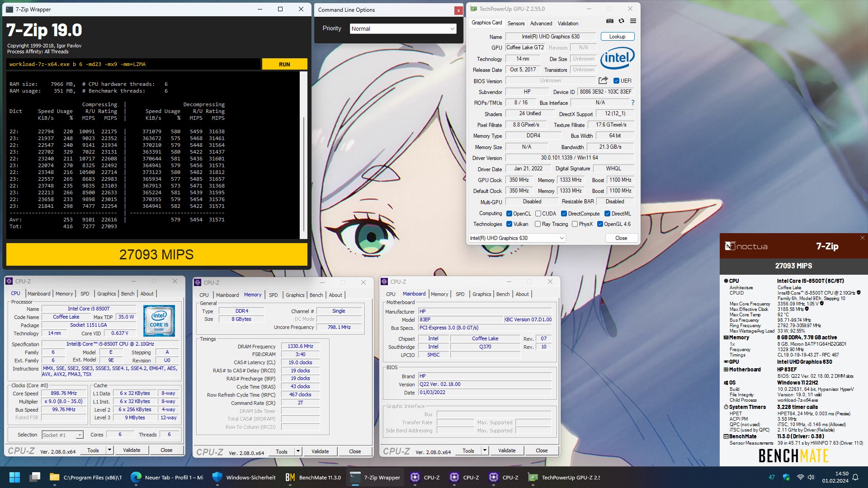Open SPD tab in CPU-Z Memory window
This screenshot has width=868, height=488.
[x=273, y=295]
